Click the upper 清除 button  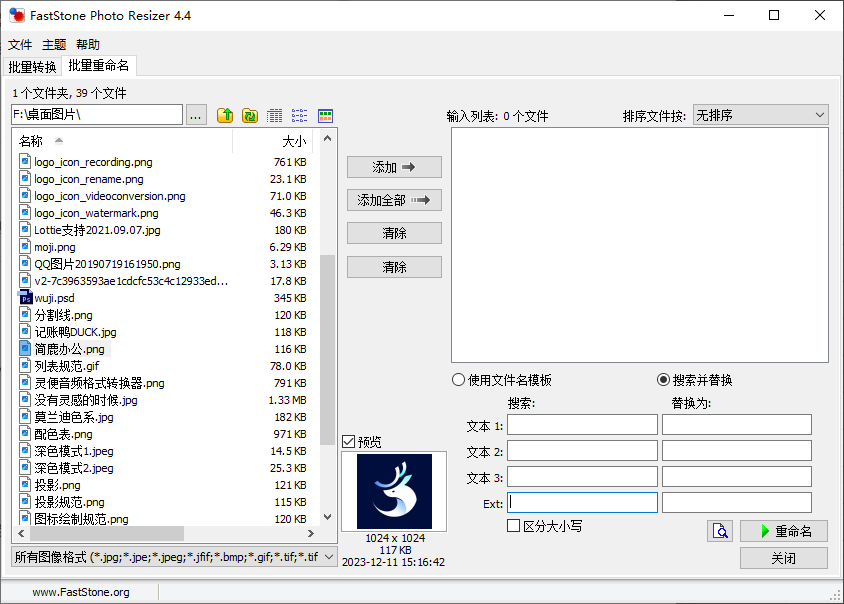tap(395, 233)
